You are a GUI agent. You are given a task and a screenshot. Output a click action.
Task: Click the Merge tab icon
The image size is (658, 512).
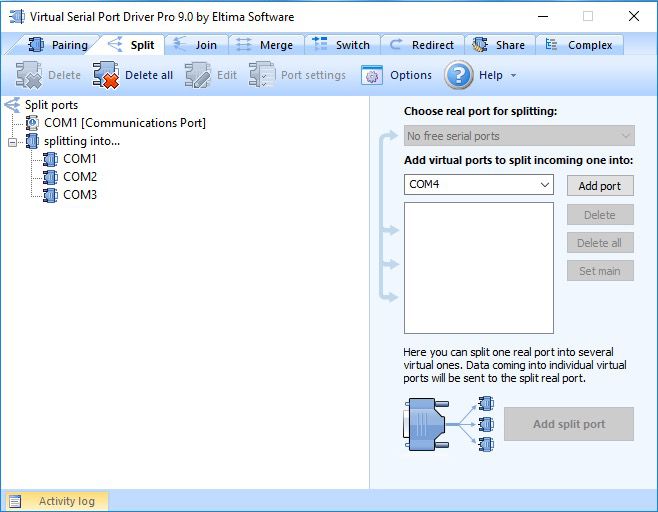pos(244,44)
